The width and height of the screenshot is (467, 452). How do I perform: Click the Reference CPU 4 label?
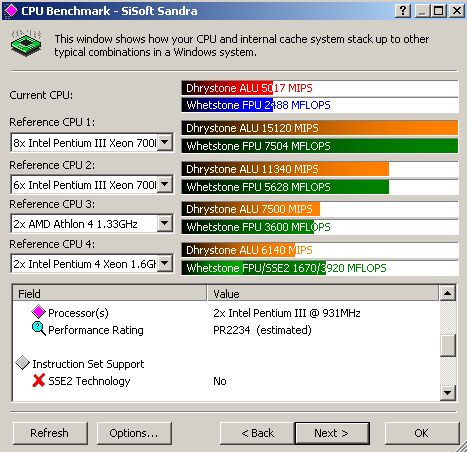click(x=52, y=244)
